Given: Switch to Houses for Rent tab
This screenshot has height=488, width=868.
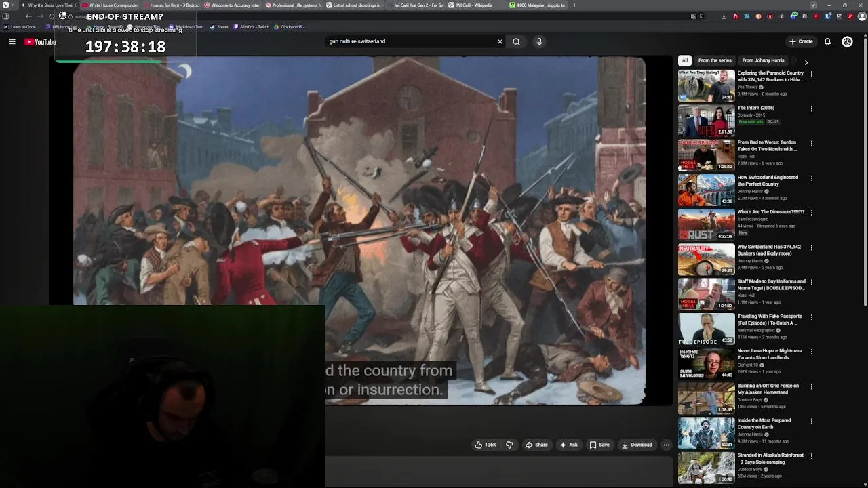Looking at the screenshot, I should [x=172, y=5].
